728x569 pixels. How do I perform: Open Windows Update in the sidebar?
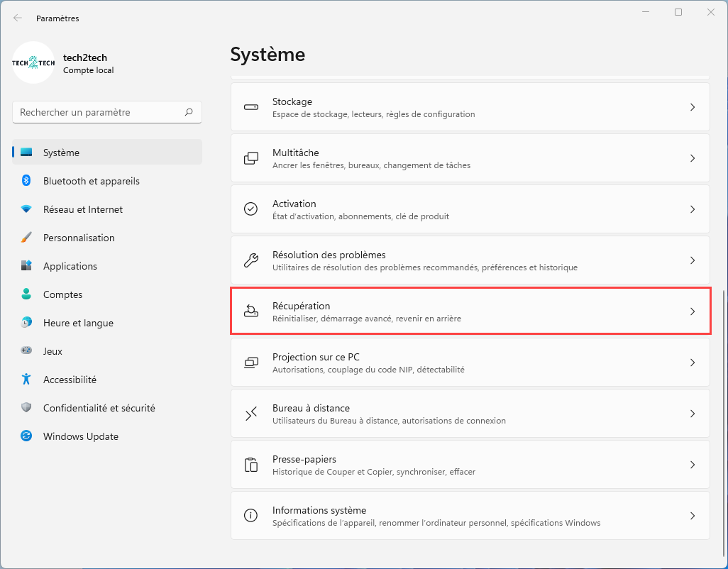pyautogui.click(x=80, y=436)
